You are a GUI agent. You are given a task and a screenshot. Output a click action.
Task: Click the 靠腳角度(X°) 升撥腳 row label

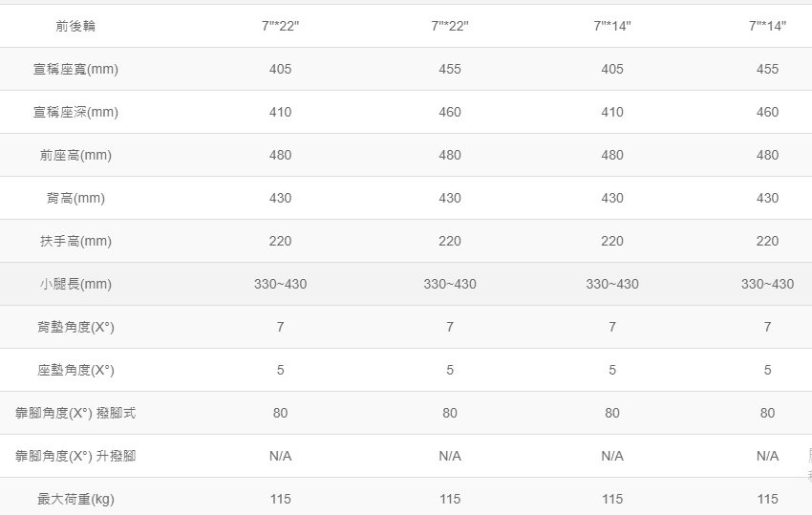(75, 456)
